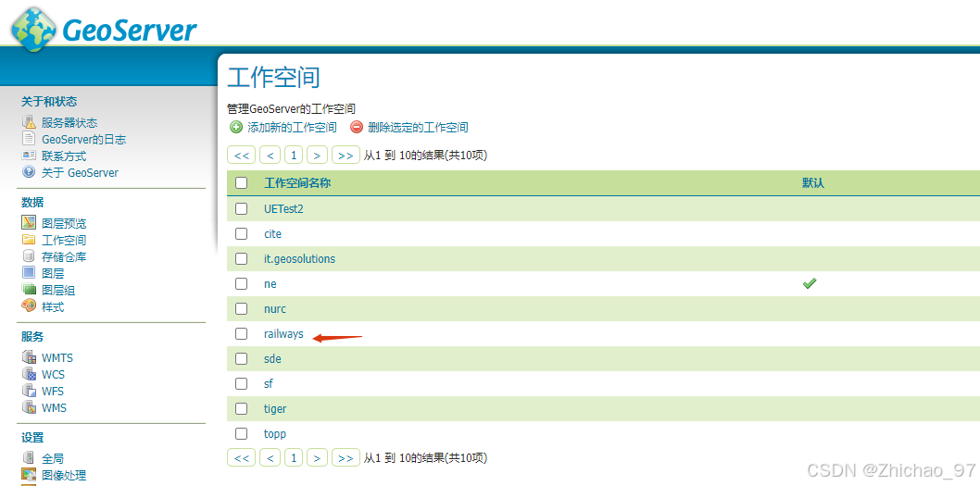This screenshot has height=486, width=980.
Task: Go to previous page using top < button
Action: coord(270,155)
